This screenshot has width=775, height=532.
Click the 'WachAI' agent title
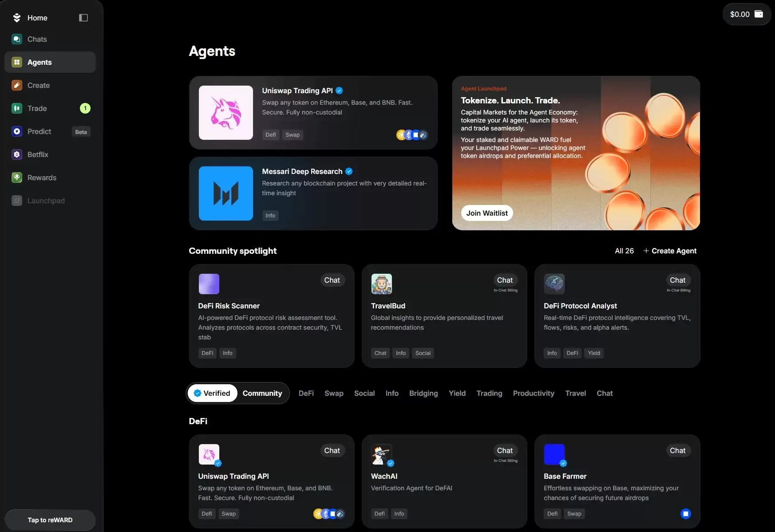pyautogui.click(x=384, y=476)
